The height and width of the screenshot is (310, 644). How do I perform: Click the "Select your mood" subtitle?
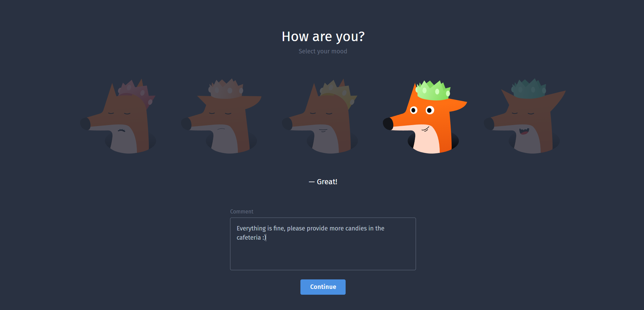(323, 51)
